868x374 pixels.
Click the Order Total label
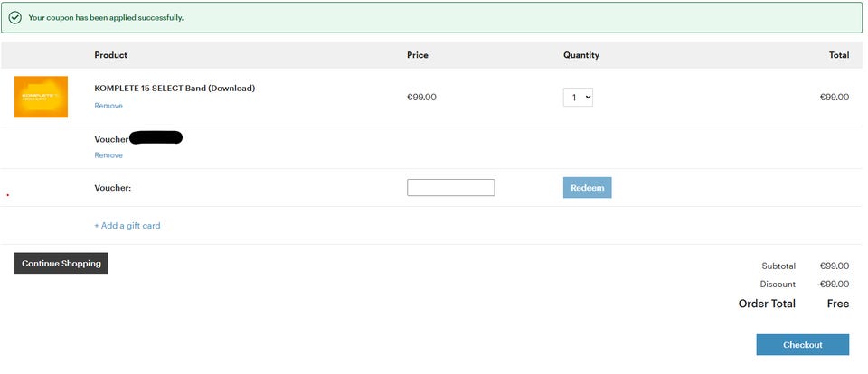[x=767, y=304]
